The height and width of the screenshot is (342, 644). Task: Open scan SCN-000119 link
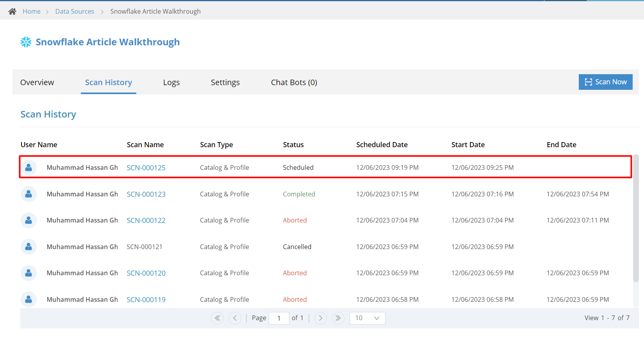(x=146, y=299)
